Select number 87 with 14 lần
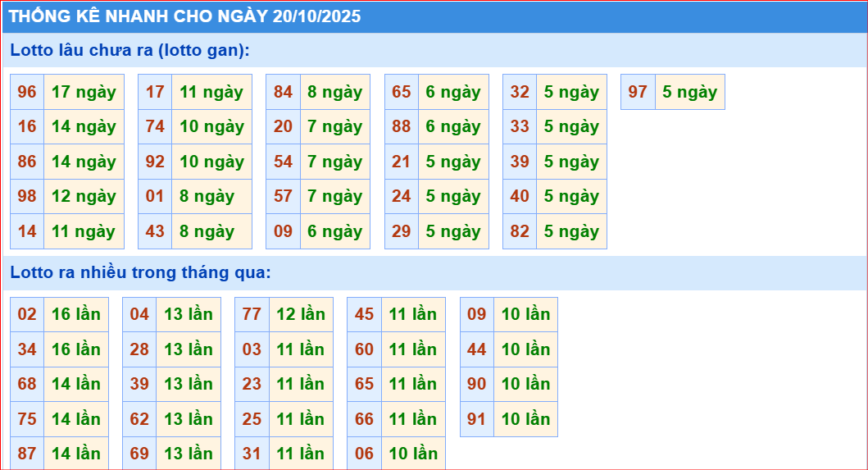This screenshot has width=868, height=470. pos(27,454)
